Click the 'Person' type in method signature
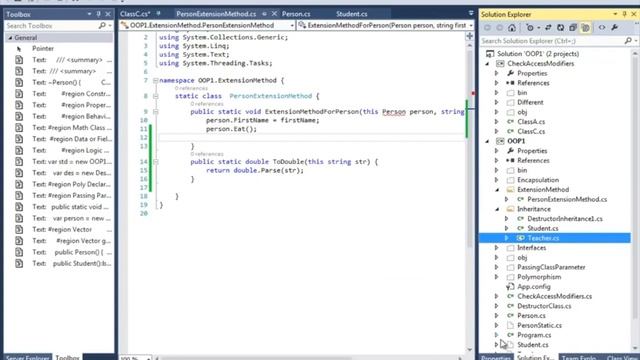640x360 pixels. coord(393,111)
